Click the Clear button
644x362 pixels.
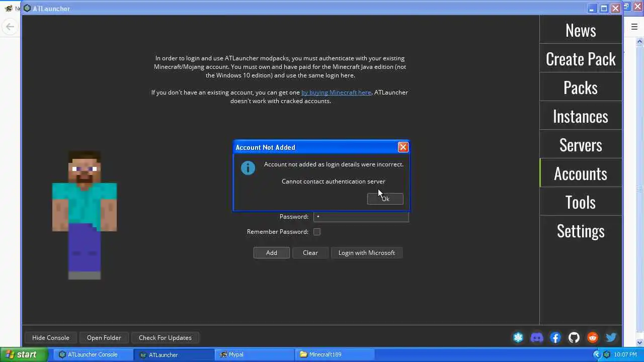tap(310, 253)
